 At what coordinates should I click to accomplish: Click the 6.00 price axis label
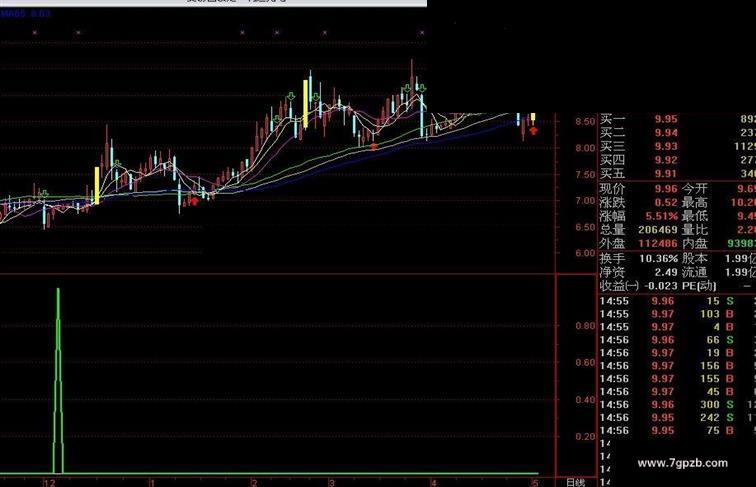(x=585, y=253)
